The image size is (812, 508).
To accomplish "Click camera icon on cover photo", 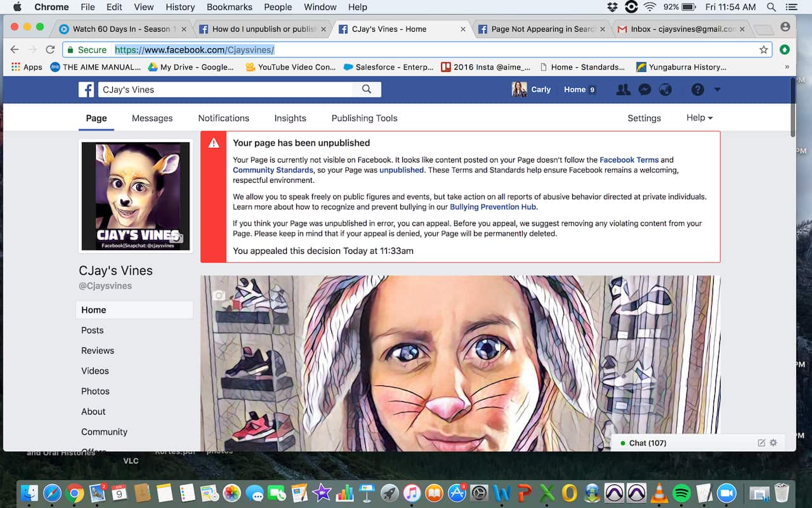I will (219, 295).
